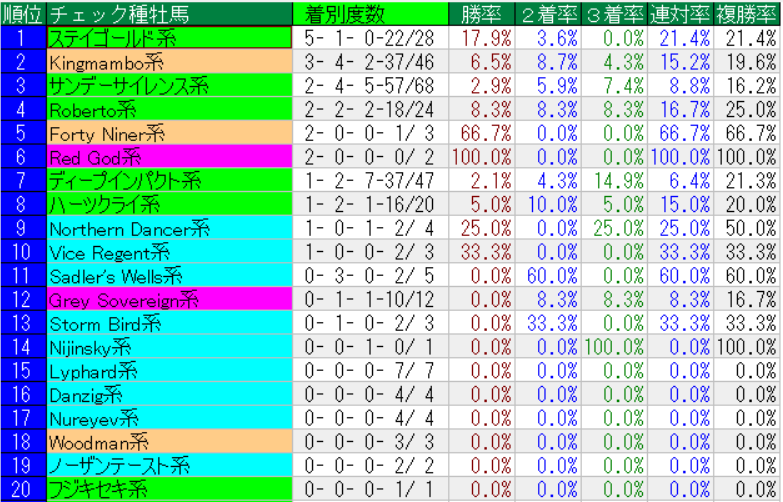Click rank number 1 cell
The height and width of the screenshot is (502, 783).
click(x=23, y=37)
